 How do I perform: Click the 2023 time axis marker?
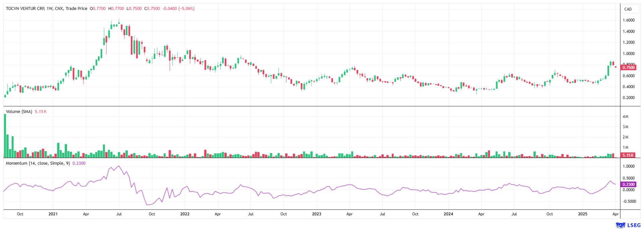coord(316,214)
